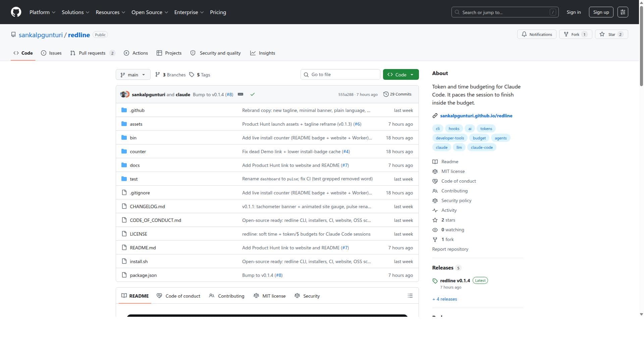Click the claude-code topic tag
The width and height of the screenshot is (644, 362).
coord(482,147)
